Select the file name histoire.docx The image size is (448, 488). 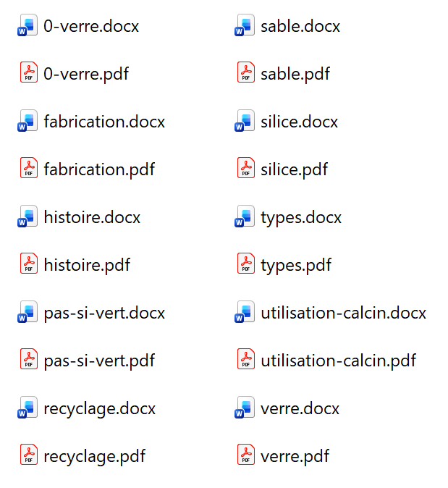[x=92, y=217]
